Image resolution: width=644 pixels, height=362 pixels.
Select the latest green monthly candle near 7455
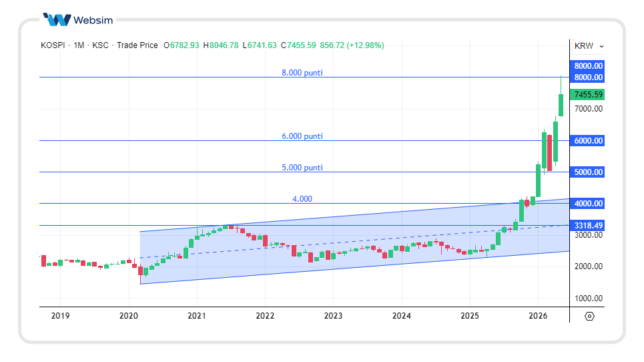[x=561, y=105]
